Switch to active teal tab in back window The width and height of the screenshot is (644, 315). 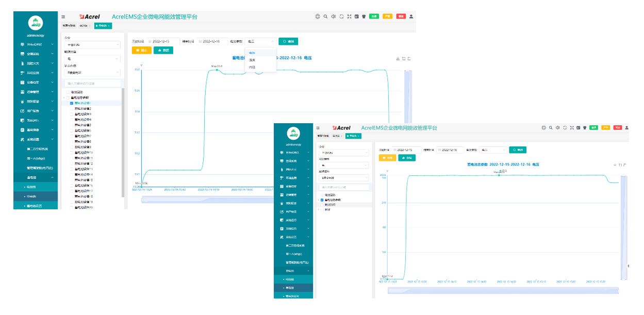pos(103,26)
